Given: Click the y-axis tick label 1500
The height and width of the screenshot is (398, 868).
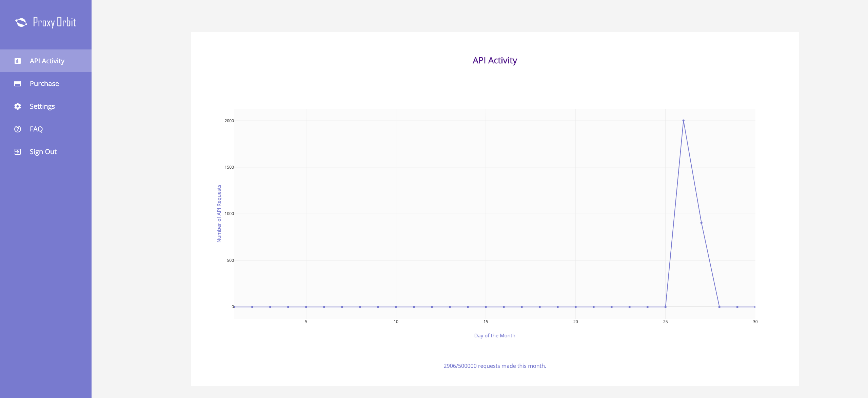Looking at the screenshot, I should 229,167.
